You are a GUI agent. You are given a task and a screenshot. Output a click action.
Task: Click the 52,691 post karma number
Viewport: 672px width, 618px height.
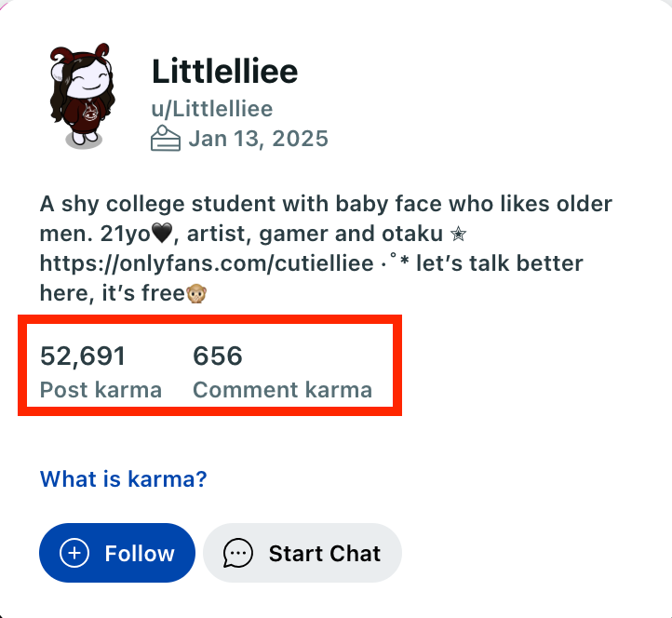pos(83,356)
